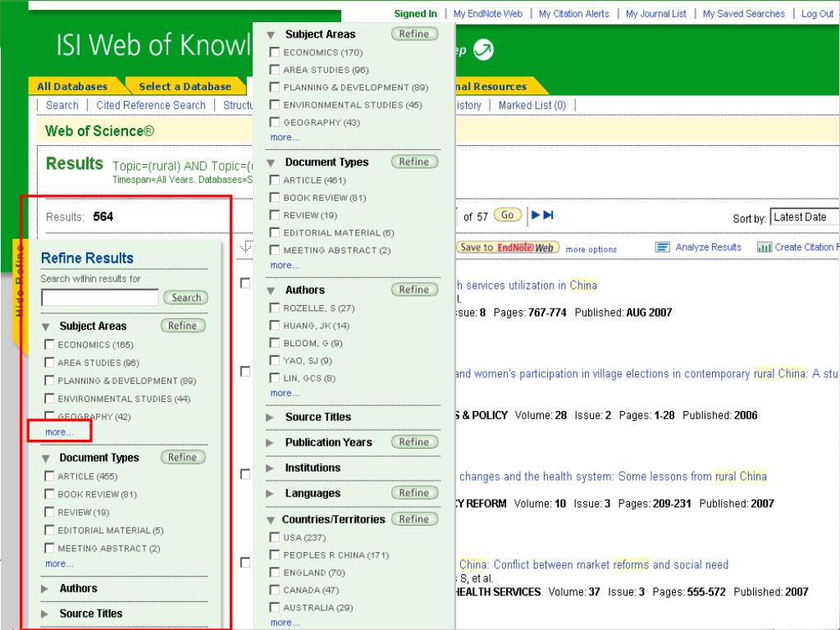The image size is (840, 630).
Task: Open more... link under left Subject Areas
Action: (59, 431)
